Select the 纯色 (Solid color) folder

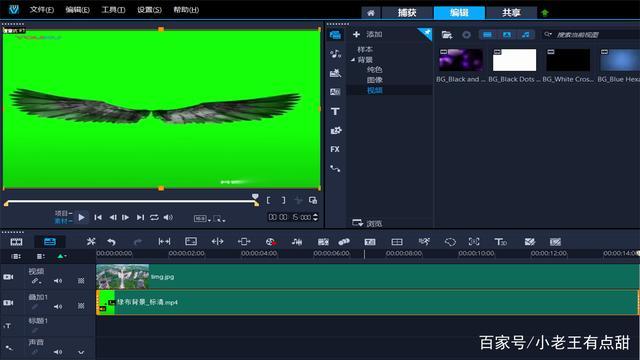click(374, 70)
